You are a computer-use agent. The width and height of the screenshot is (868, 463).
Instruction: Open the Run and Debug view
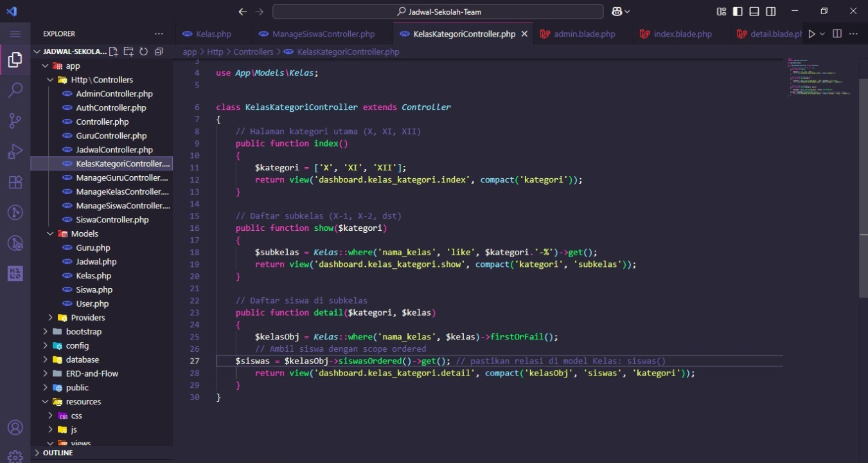tap(15, 152)
